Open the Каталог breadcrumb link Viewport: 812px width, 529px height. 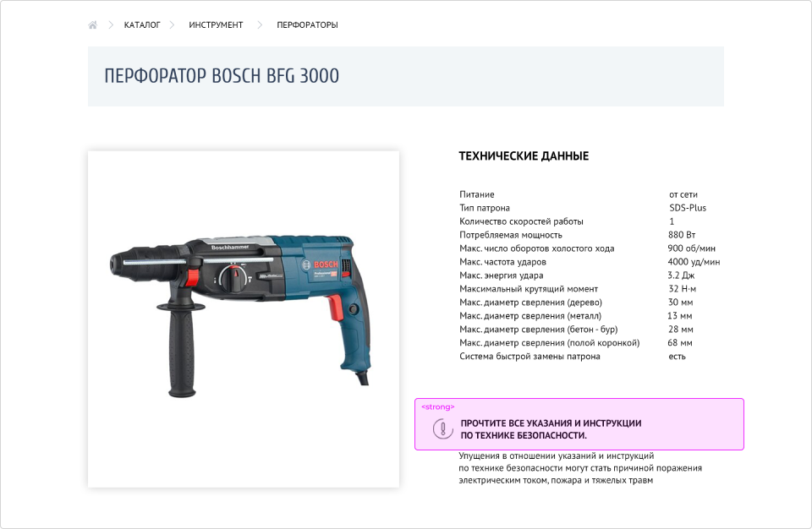[x=142, y=25]
